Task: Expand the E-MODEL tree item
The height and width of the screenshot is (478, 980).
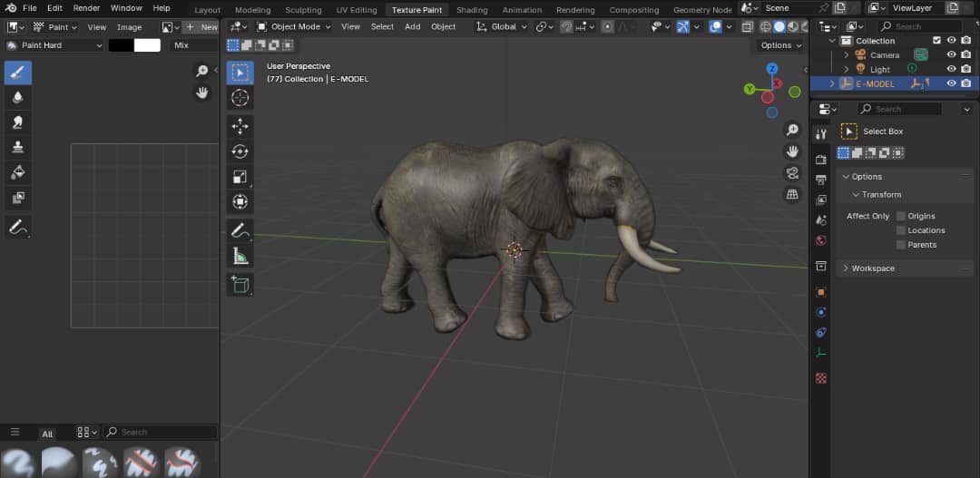Action: (832, 83)
